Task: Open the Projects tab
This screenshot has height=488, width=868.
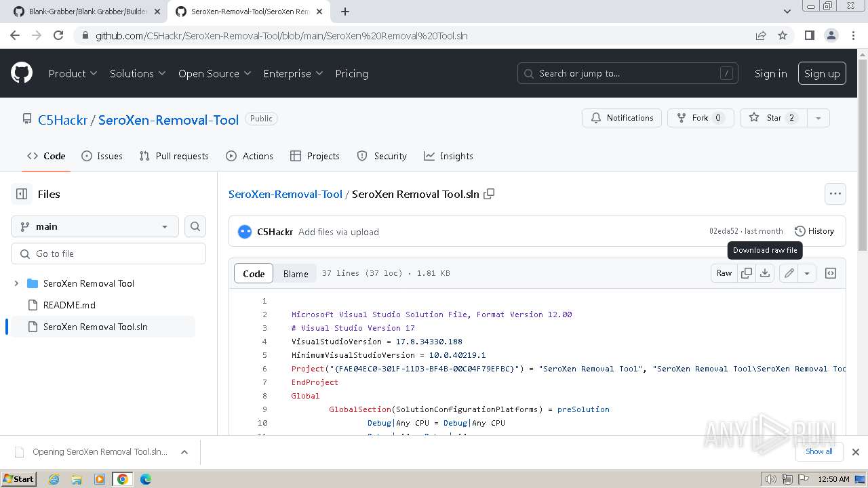Action: click(315, 156)
